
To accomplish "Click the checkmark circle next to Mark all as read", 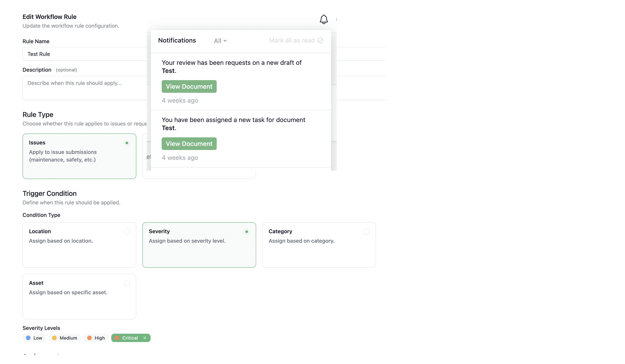I will tap(320, 40).
